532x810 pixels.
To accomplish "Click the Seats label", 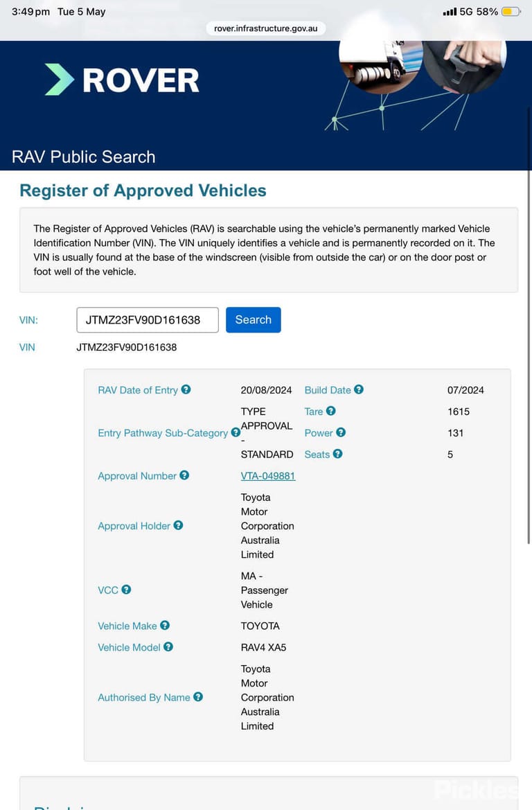I will tap(317, 455).
